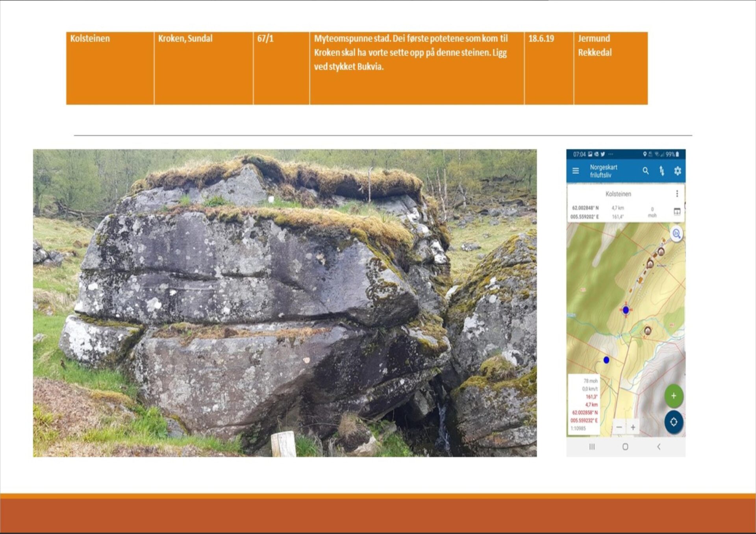The width and height of the screenshot is (756, 534).
Task: Tap the 2x zoom magnifier icon
Action: [676, 234]
